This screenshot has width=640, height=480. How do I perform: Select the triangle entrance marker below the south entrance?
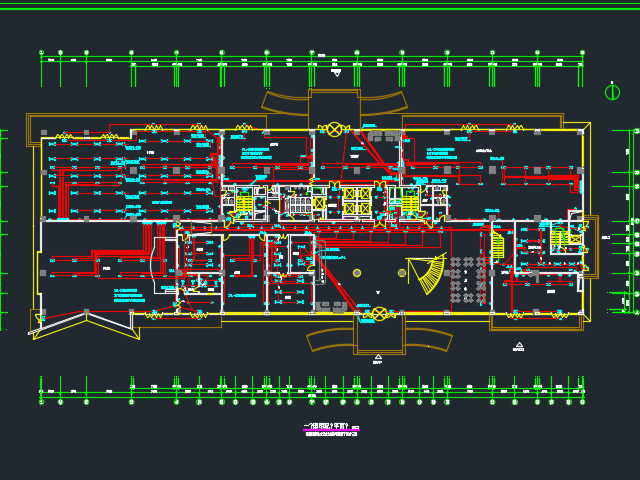[378, 357]
